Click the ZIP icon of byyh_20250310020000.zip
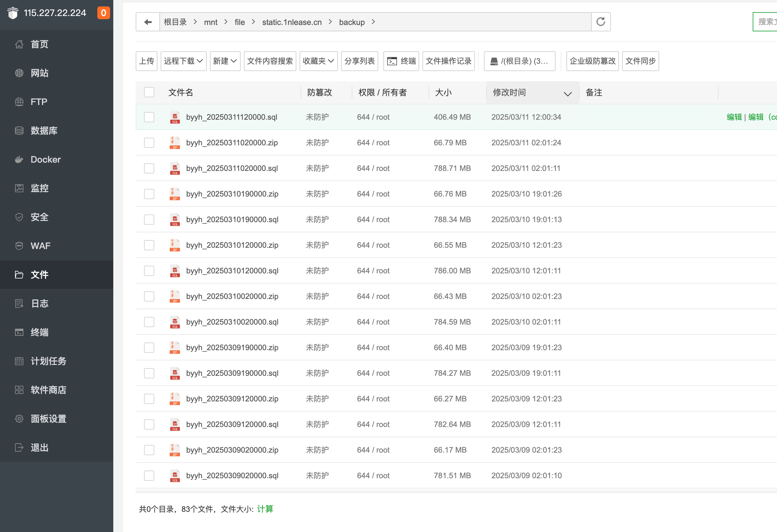Viewport: 777px width, 532px height. point(175,296)
